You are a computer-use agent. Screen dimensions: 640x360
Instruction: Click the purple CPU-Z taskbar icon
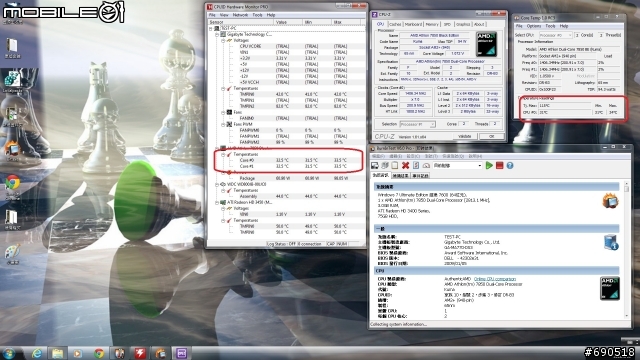point(182,353)
